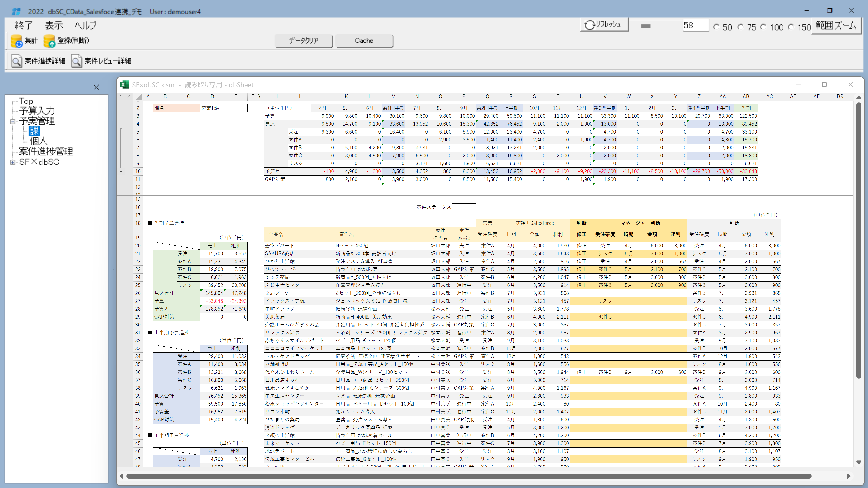Click the 蒼空デパート company cell
Image resolution: width=868 pixels, height=488 pixels.
[299, 246]
